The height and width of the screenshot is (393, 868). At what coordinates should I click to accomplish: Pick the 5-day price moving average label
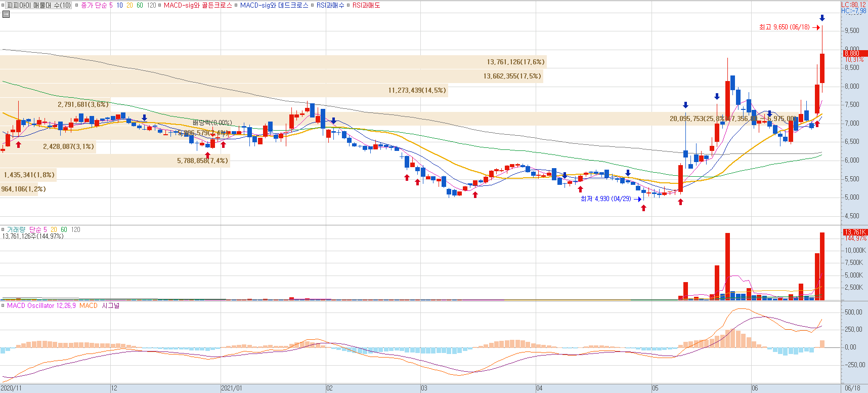(111, 5)
